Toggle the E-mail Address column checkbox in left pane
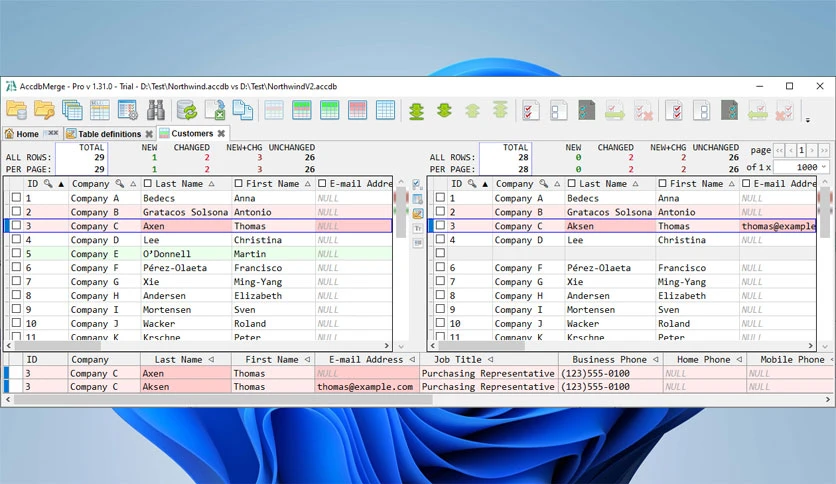836x484 pixels. pos(322,183)
